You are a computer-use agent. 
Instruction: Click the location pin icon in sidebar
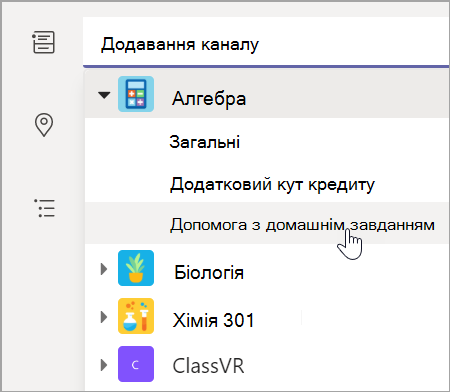coord(44,125)
